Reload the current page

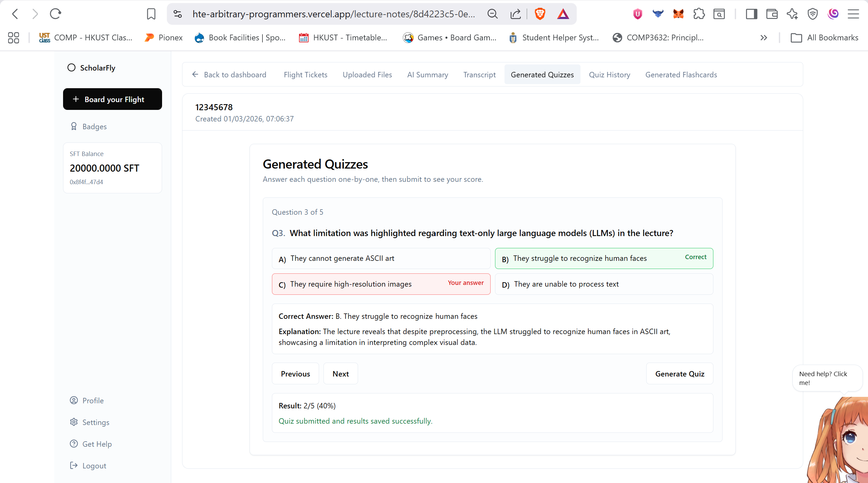pyautogui.click(x=55, y=14)
